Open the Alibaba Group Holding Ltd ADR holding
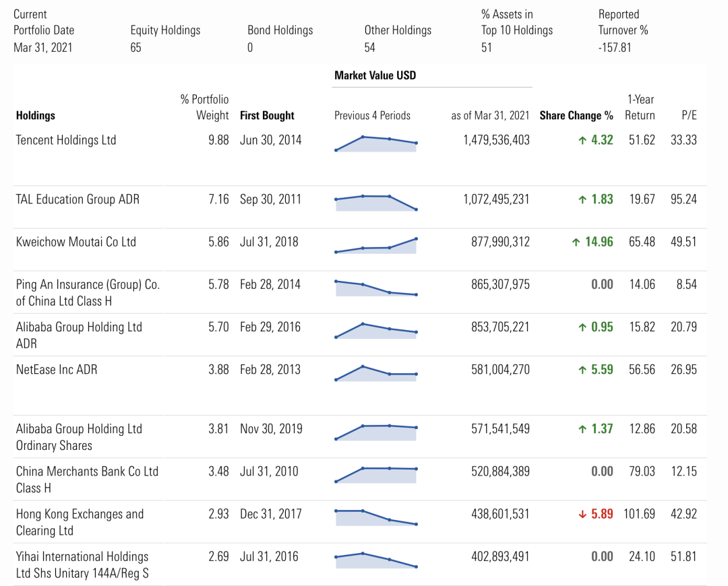This screenshot has width=728, height=586. point(79,335)
